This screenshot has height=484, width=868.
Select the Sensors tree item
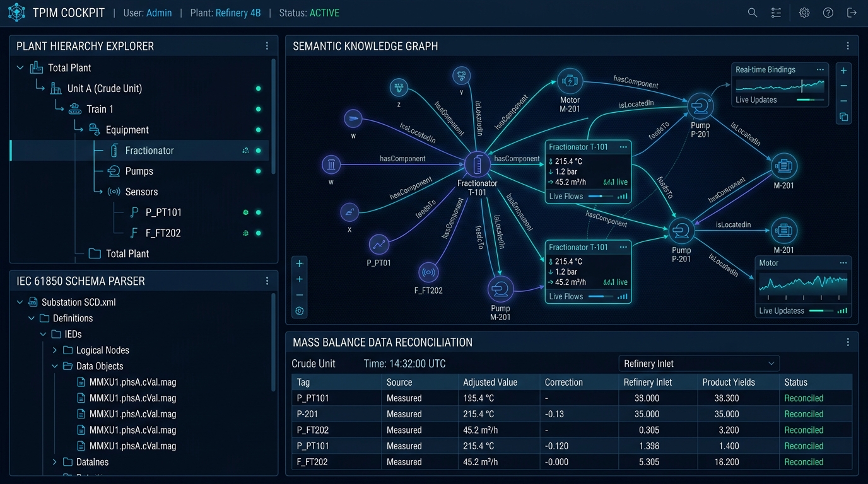tap(141, 192)
